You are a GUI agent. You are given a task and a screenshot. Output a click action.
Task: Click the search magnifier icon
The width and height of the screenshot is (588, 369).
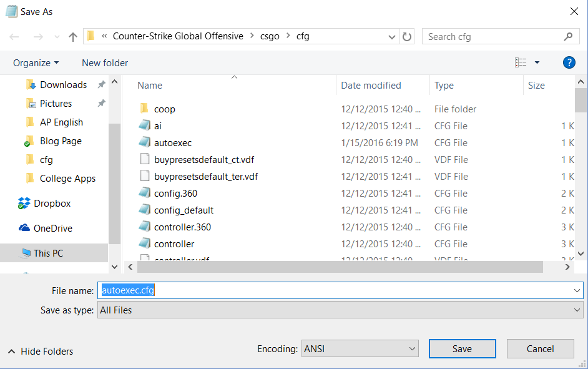[x=568, y=37]
